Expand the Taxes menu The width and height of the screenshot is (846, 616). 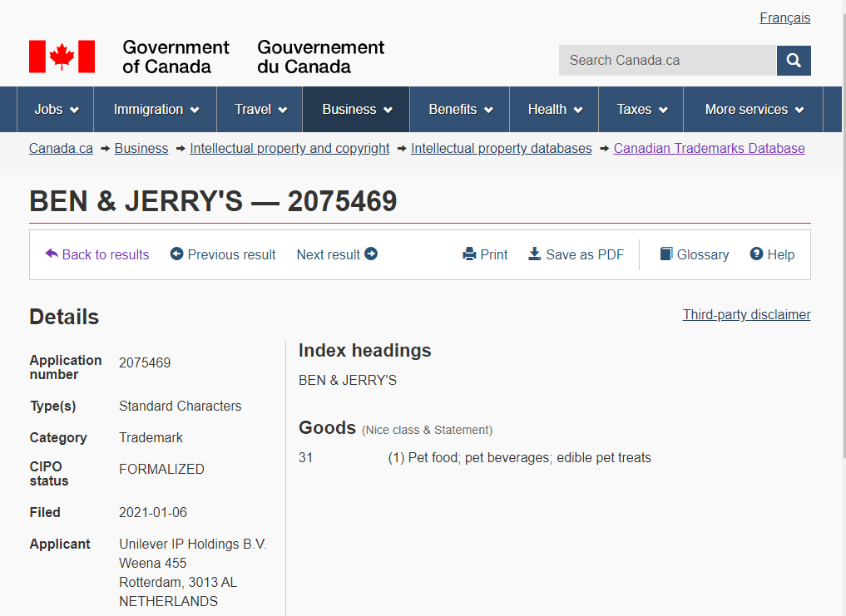click(x=641, y=110)
